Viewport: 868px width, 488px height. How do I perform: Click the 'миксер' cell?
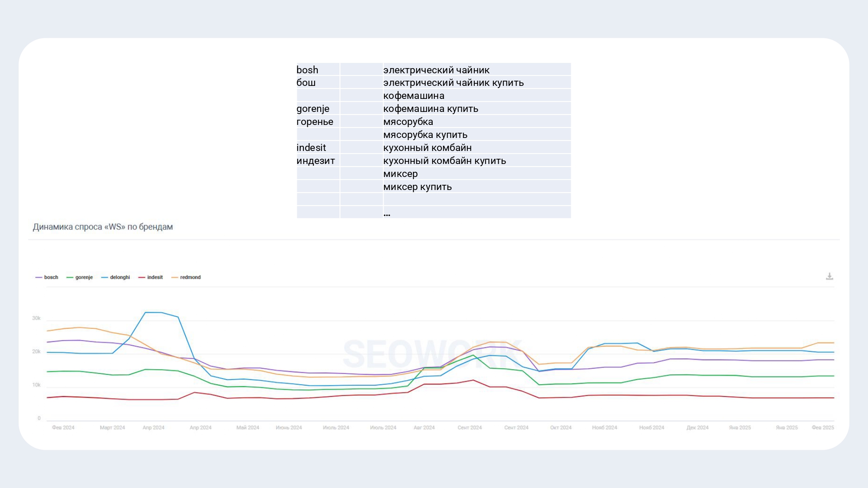(477, 174)
